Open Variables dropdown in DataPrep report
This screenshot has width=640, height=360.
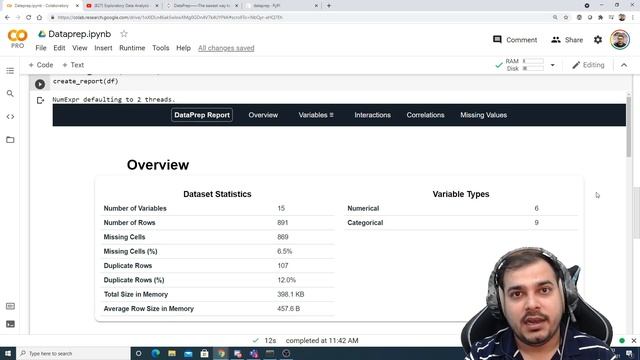click(316, 115)
